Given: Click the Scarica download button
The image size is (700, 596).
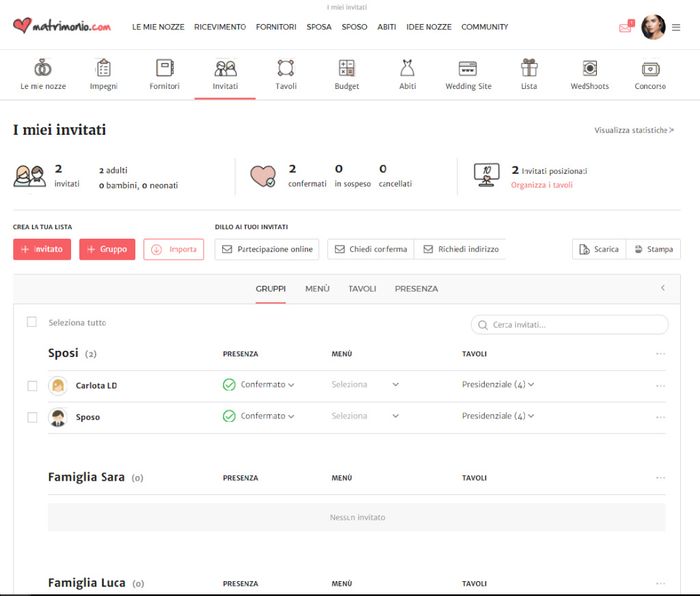Looking at the screenshot, I should point(599,249).
